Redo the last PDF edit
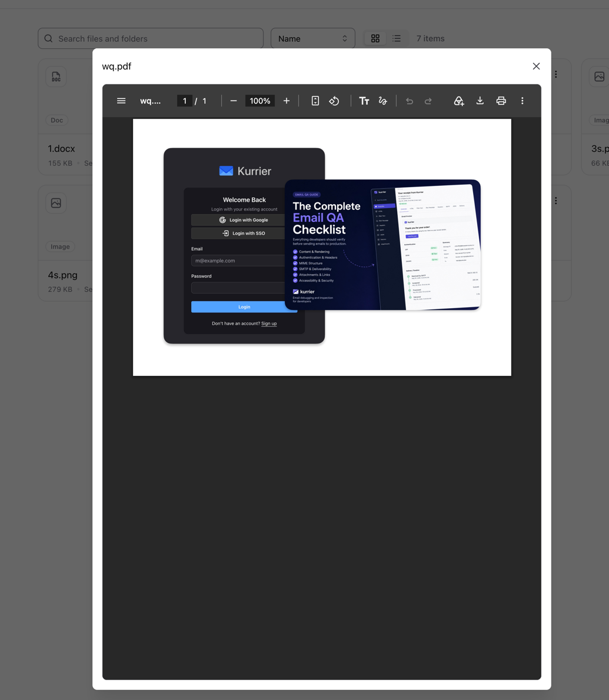 point(428,101)
